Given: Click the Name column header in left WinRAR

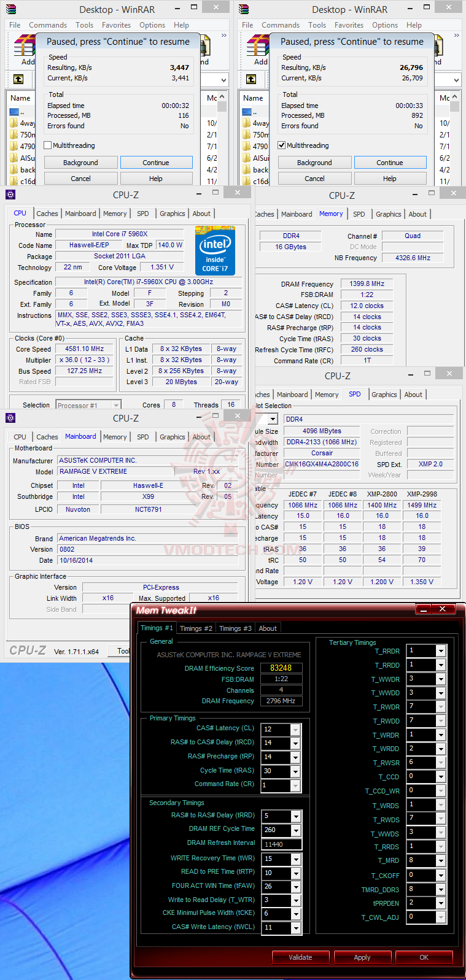Looking at the screenshot, I should click(20, 98).
